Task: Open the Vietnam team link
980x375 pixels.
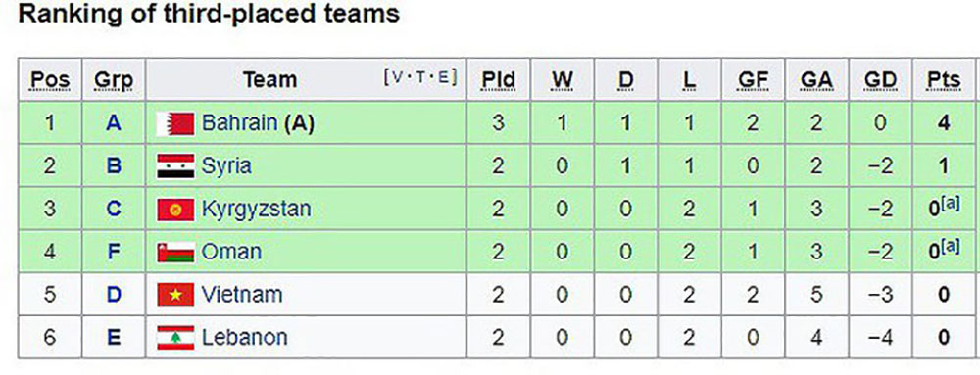Action: tap(242, 295)
